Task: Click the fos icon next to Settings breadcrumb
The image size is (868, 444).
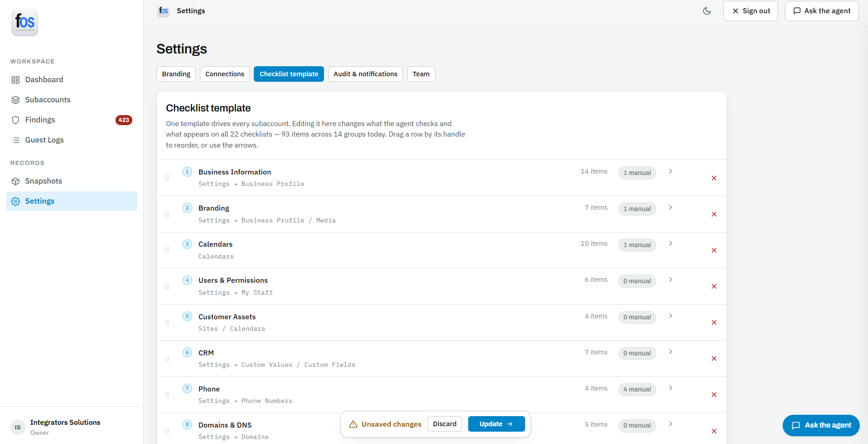Action: tap(163, 11)
